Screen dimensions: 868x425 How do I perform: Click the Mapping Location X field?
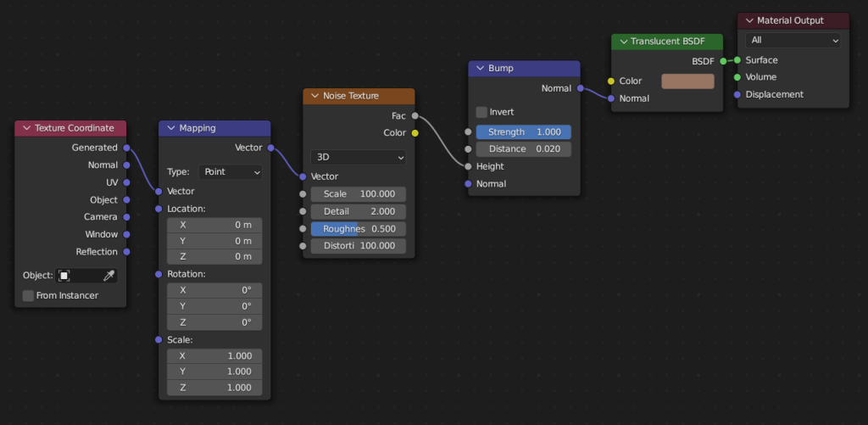[x=214, y=225]
